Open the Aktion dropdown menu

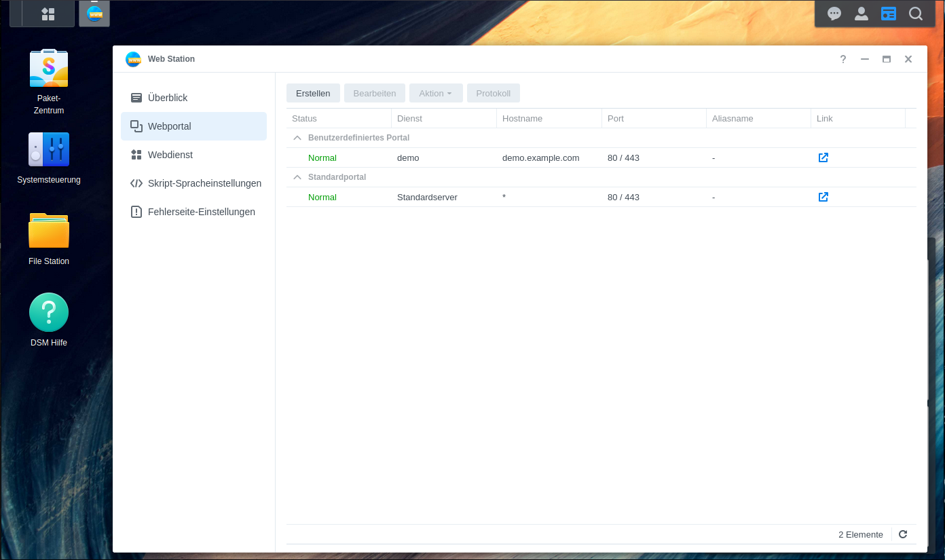coord(435,93)
